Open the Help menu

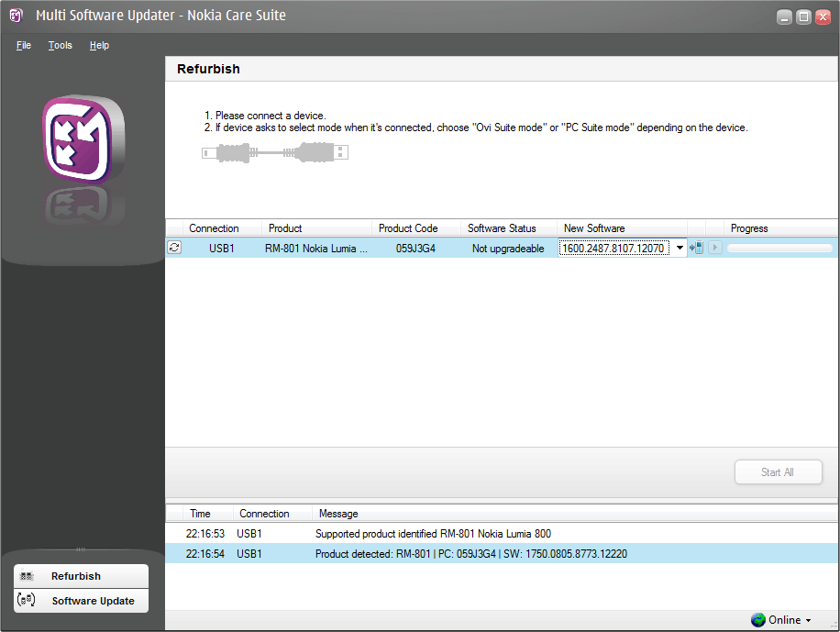pyautogui.click(x=99, y=46)
